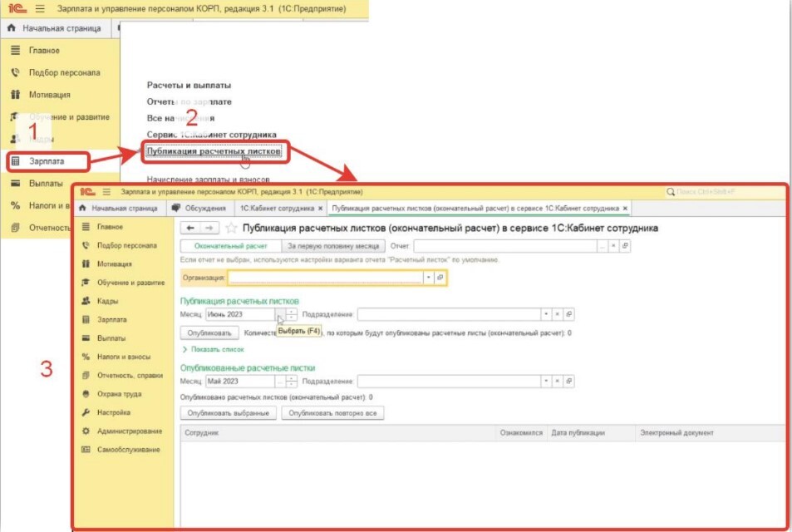Clear Подразделение field in Публикация section
792x532 pixels.
(557, 314)
